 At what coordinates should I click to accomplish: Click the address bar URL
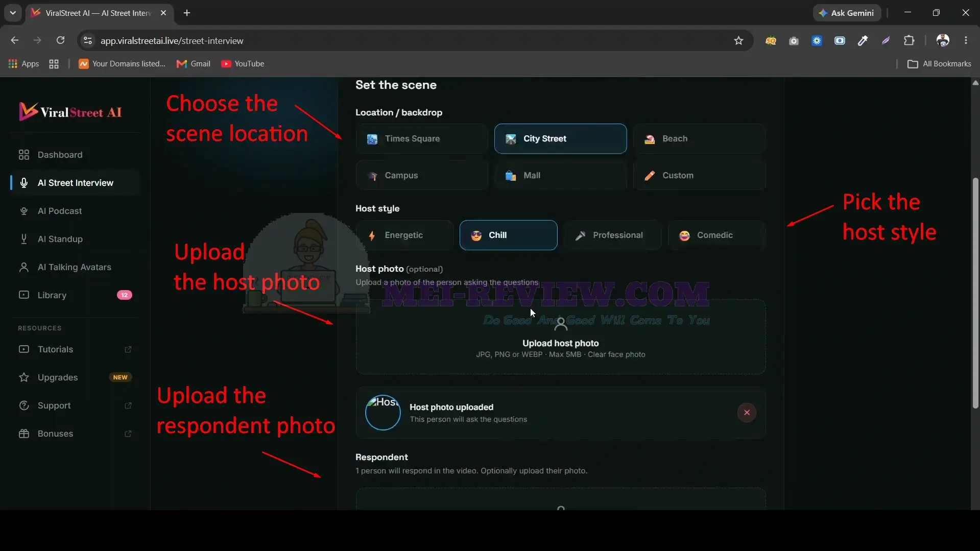(172, 41)
